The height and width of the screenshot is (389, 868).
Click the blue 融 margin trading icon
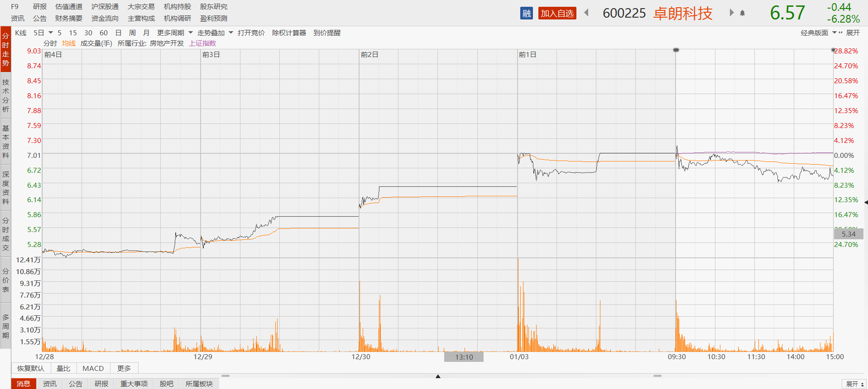[x=527, y=14]
